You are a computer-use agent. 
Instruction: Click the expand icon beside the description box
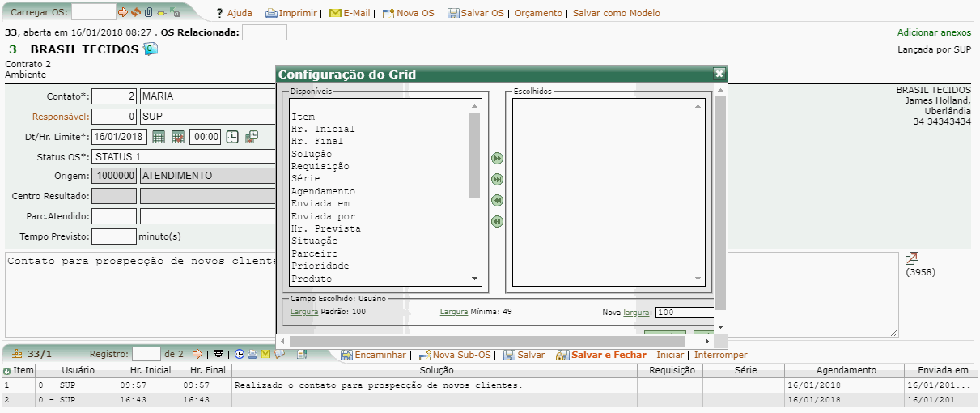pyautogui.click(x=911, y=258)
